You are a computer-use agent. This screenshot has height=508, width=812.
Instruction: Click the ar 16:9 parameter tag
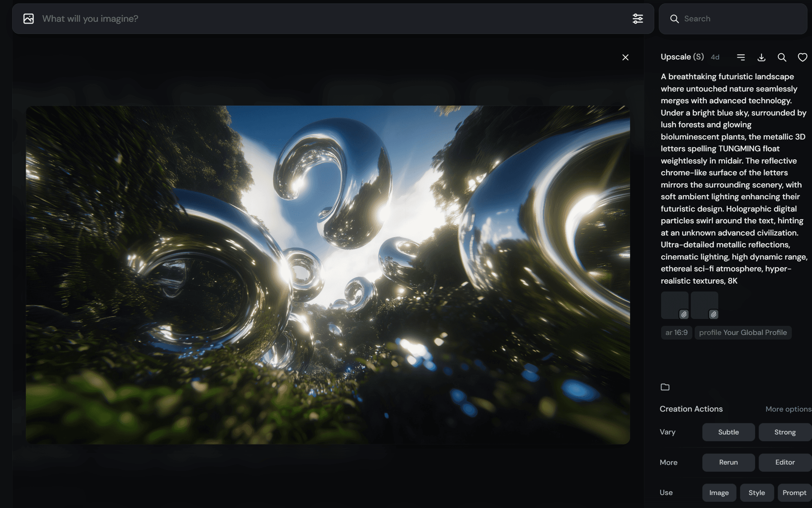click(x=676, y=332)
